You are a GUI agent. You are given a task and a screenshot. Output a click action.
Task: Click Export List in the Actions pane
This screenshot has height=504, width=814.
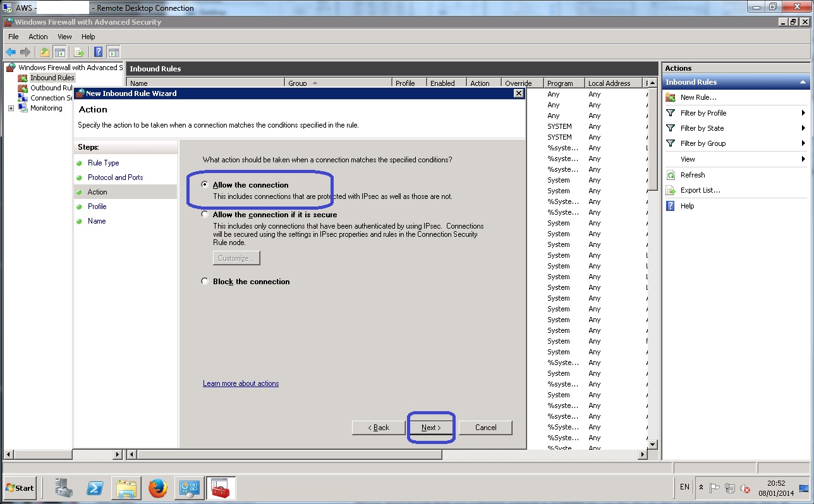tap(700, 190)
